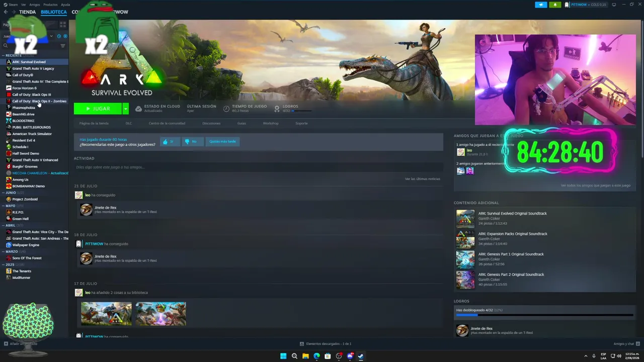
Task: Open the Logros achievements icon
Action: pyautogui.click(x=277, y=109)
